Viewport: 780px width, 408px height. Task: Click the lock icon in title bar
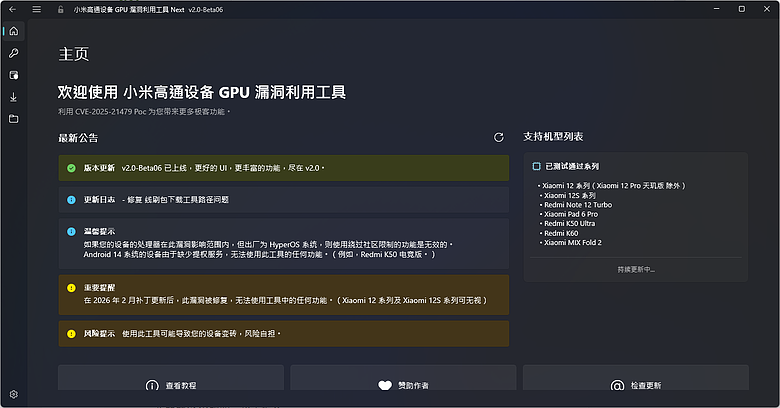pyautogui.click(x=60, y=9)
